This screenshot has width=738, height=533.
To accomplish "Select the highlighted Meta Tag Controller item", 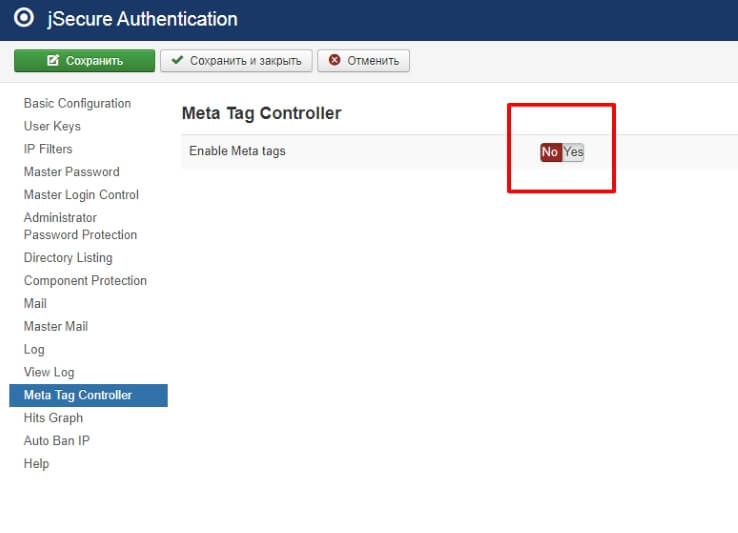I will 88,395.
